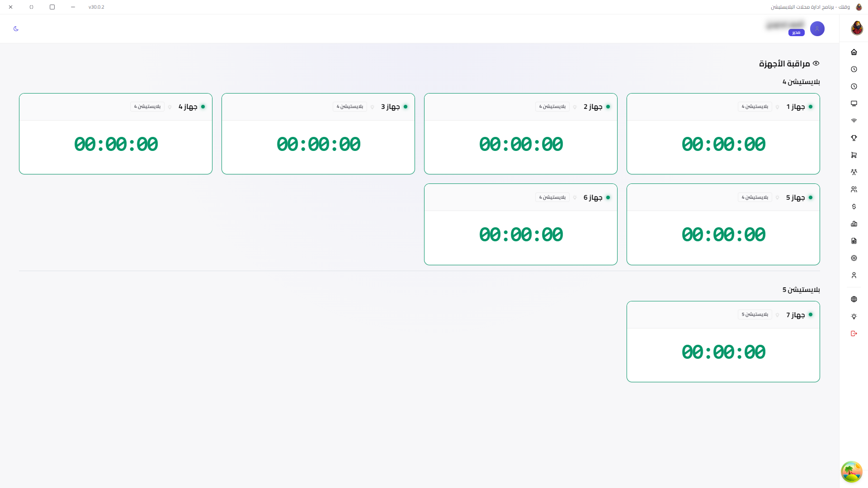The image size is (868, 488).
Task: Open the single user profile icon in sidebar
Action: [854, 275]
